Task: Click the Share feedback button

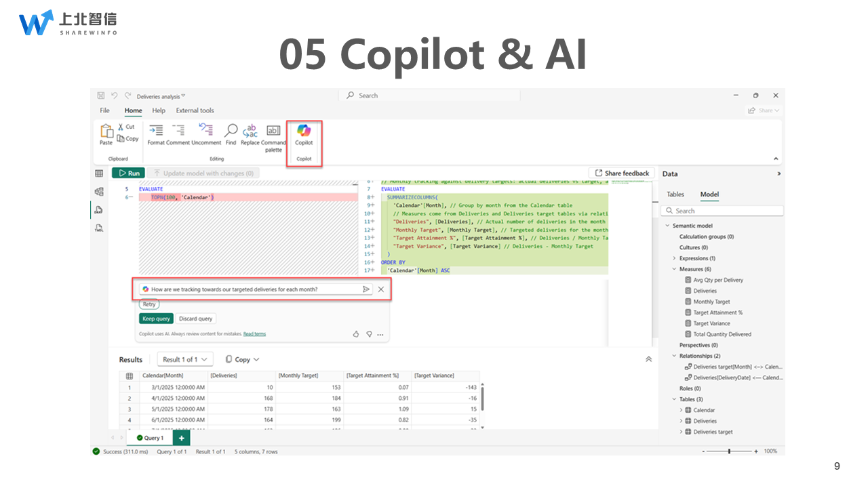Action: [x=622, y=174]
